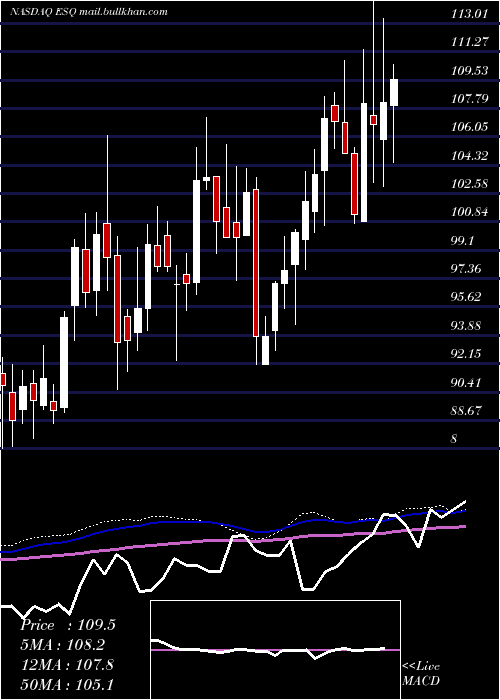Select the 92.15 price axis label
The image size is (500, 700).
(467, 354)
